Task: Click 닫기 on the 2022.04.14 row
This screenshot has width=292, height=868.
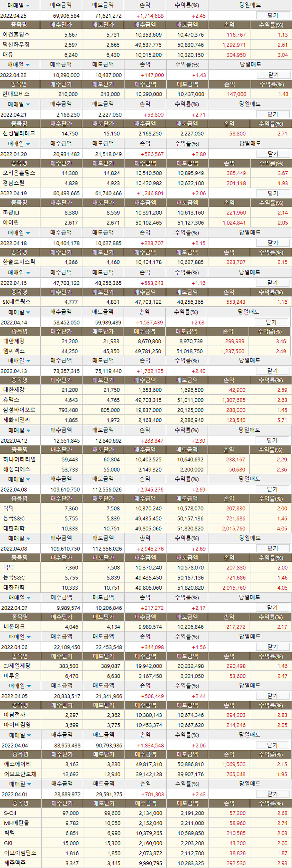Action: pyautogui.click(x=272, y=322)
